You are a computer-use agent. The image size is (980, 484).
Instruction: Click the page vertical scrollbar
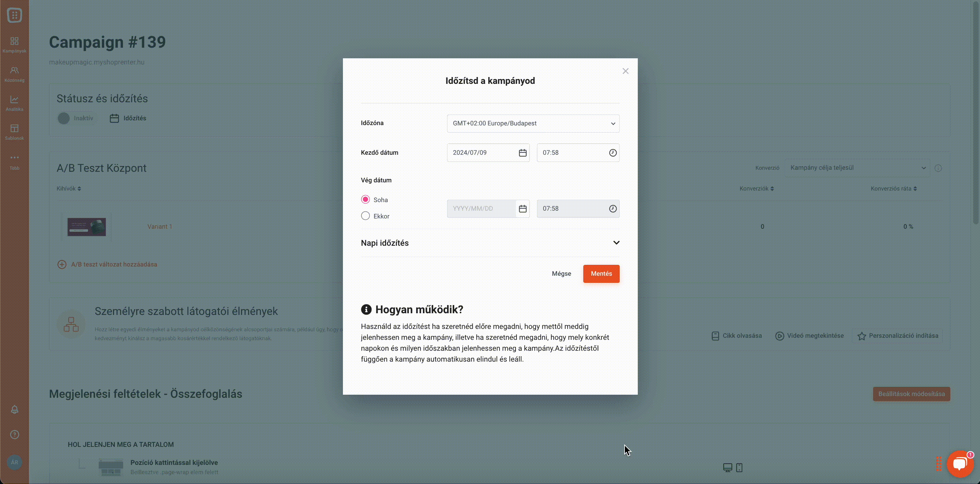(x=976, y=112)
